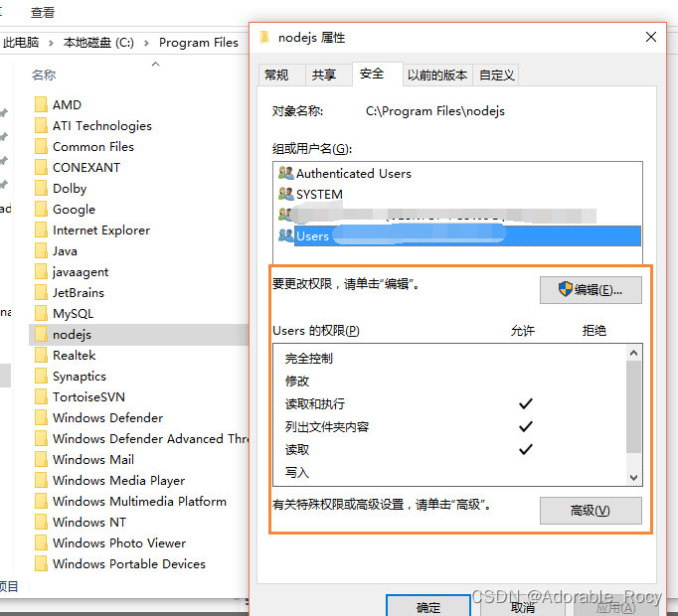
Task: Click the C:\Program Files\nodejs object path
Action: point(435,111)
